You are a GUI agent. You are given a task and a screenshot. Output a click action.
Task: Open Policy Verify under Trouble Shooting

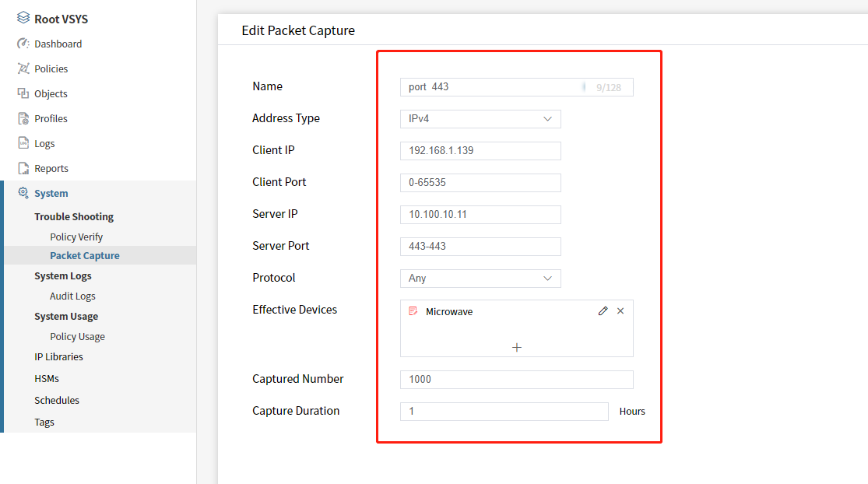pos(76,237)
